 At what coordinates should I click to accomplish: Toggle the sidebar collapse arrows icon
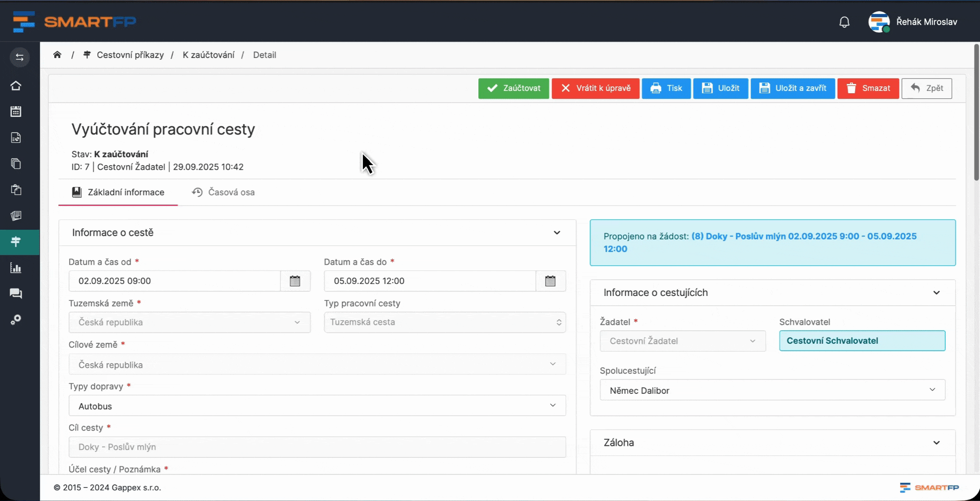[19, 57]
